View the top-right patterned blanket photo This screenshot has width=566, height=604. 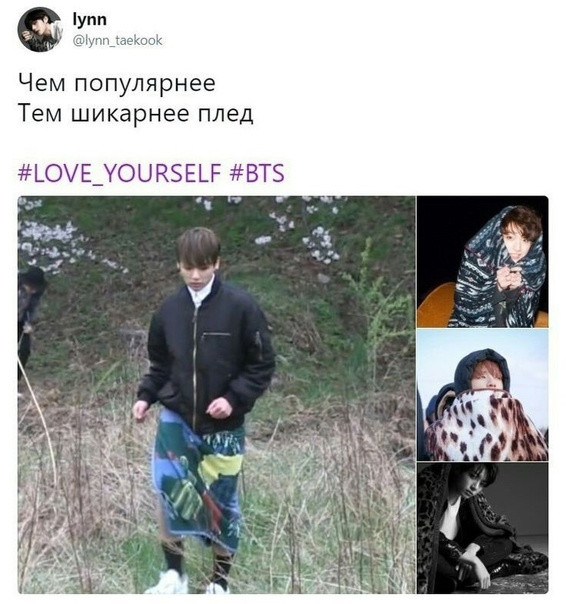(483, 262)
